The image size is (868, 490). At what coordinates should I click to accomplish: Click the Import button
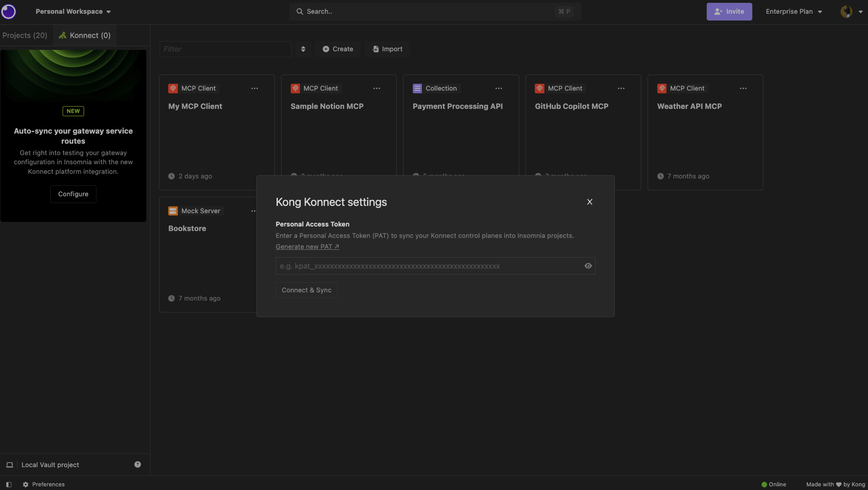point(388,49)
